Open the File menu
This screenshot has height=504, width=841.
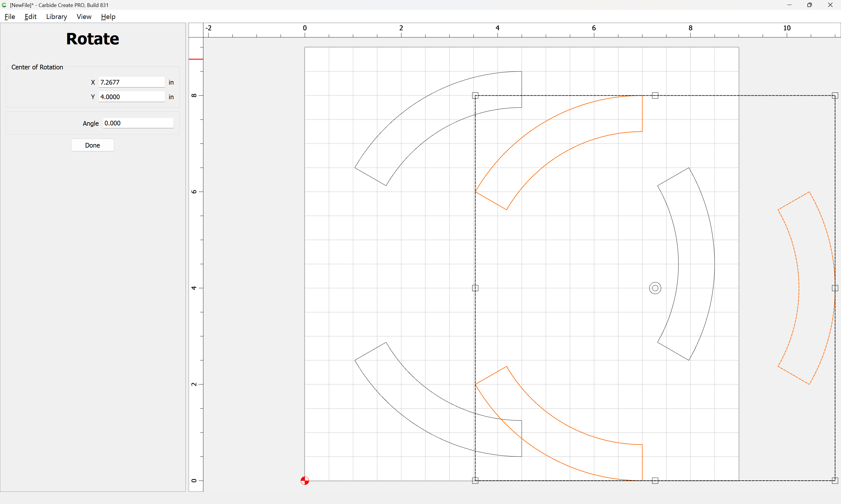pyautogui.click(x=10, y=17)
